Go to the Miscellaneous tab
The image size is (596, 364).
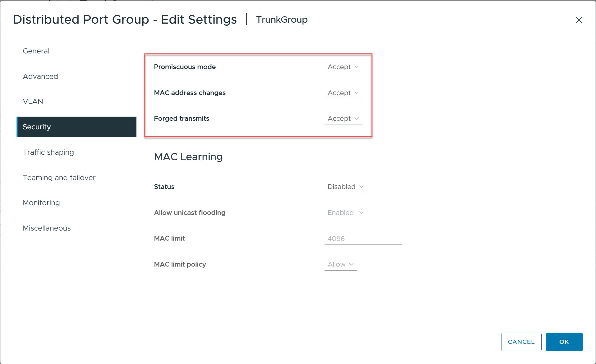(x=47, y=228)
